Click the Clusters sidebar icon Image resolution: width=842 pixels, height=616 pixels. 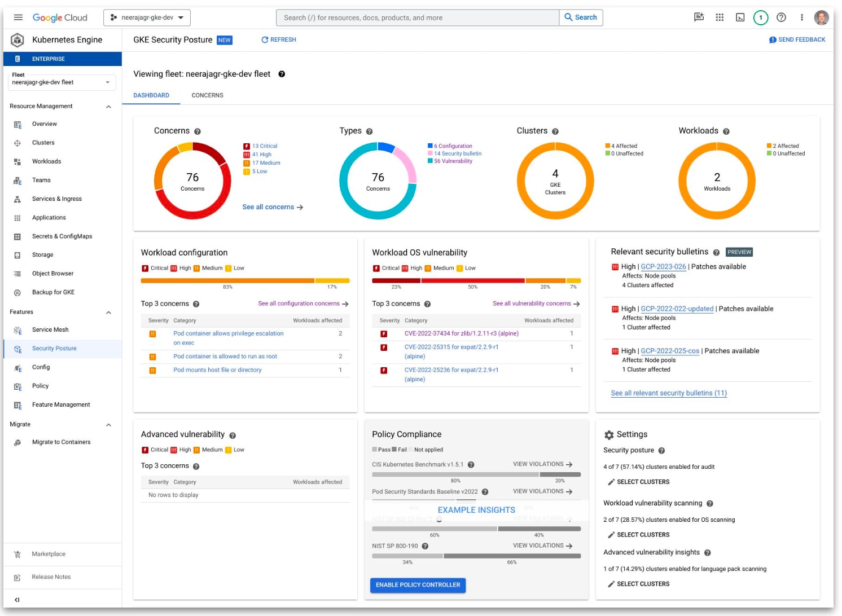(17, 143)
